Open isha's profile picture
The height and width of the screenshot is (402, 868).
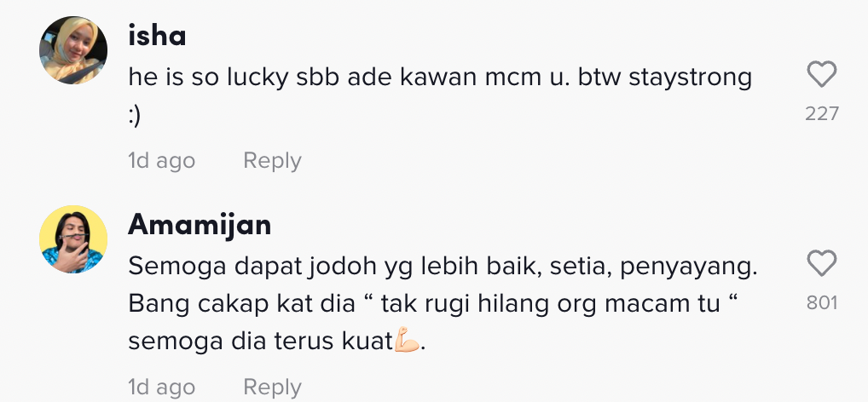(73, 50)
